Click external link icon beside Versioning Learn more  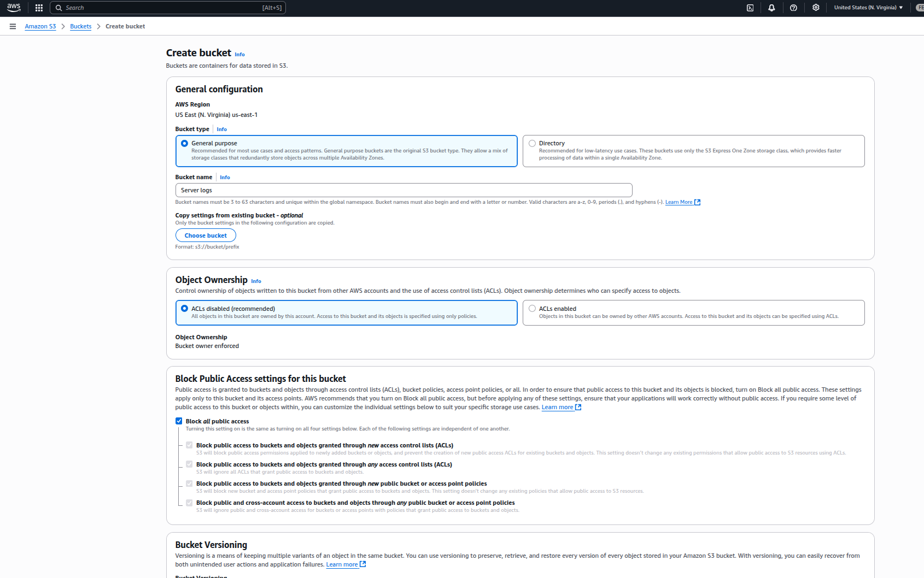coord(363,564)
